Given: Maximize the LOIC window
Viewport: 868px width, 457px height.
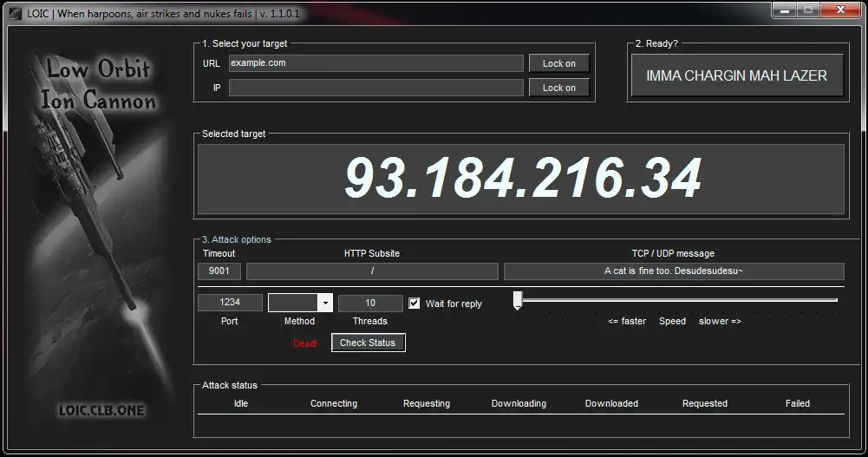Looking at the screenshot, I should tap(807, 10).
